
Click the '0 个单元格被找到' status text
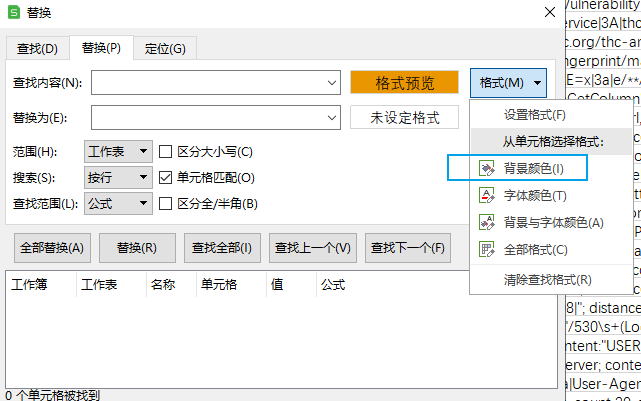[x=52, y=395]
